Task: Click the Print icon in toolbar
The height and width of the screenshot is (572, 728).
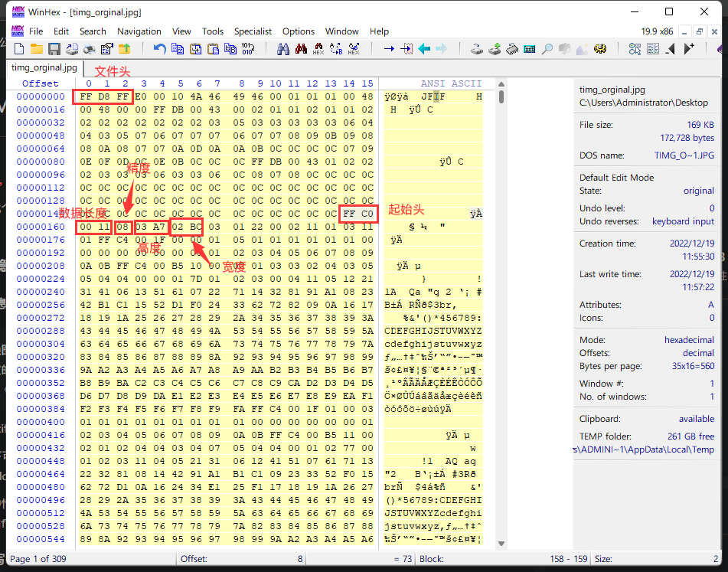Action: (89, 48)
